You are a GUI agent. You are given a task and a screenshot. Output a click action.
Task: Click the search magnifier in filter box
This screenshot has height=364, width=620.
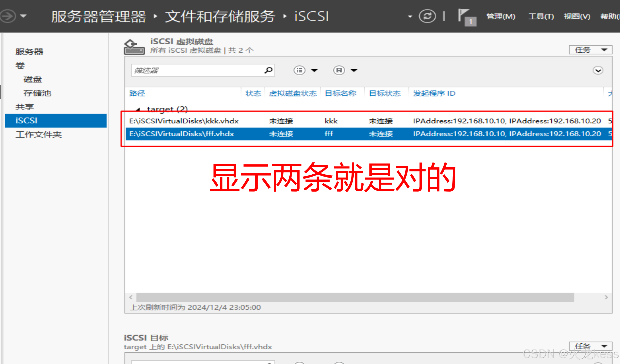pos(269,70)
